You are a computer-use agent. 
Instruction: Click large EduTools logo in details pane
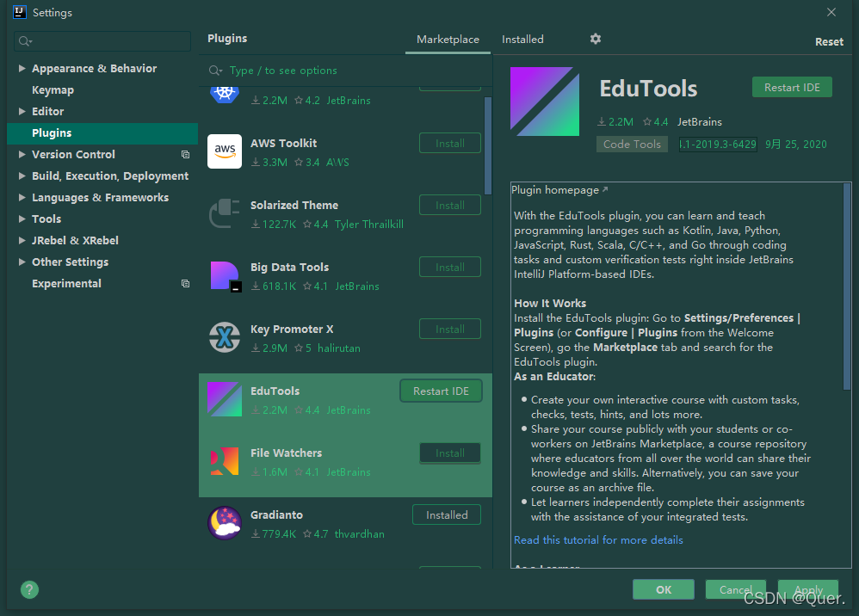point(545,102)
